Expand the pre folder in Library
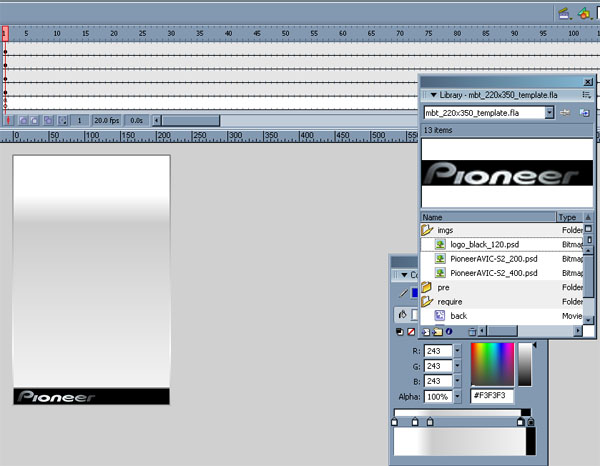600x466 pixels. pyautogui.click(x=426, y=287)
